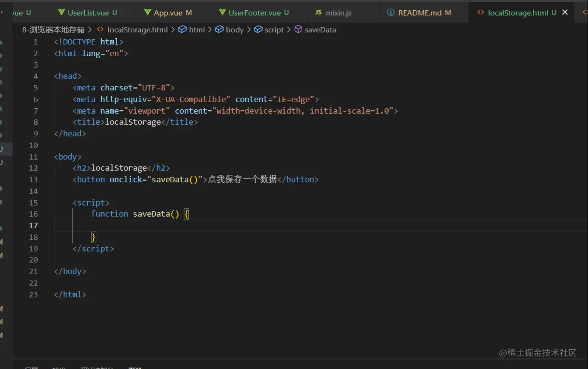The height and width of the screenshot is (369, 588).
Task: Click the opening '<head>' tag
Action: tap(68, 76)
